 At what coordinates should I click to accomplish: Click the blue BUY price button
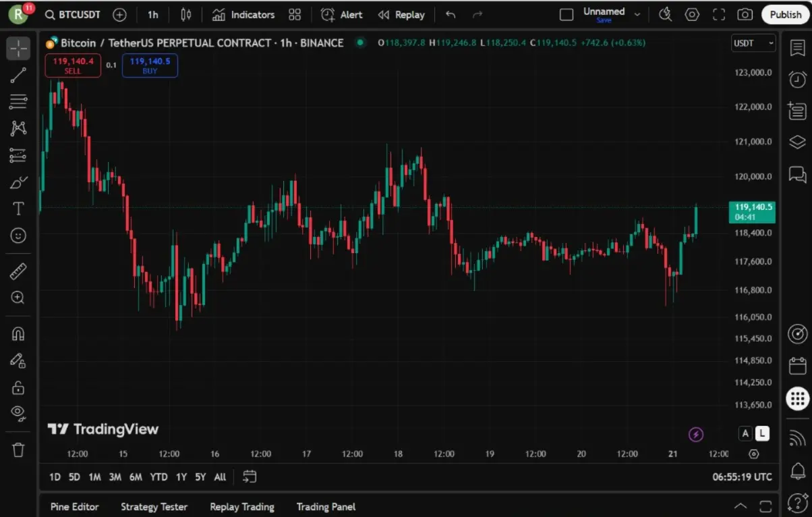pyautogui.click(x=150, y=65)
